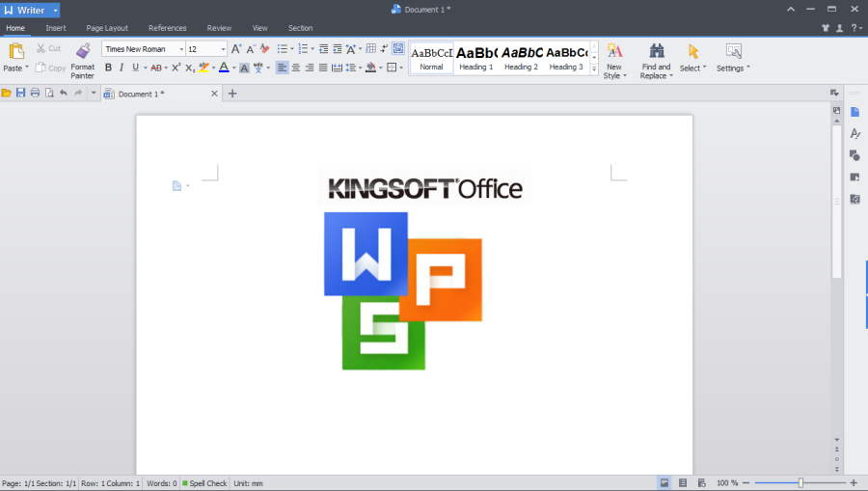This screenshot has height=491, width=868.
Task: Open the Times New Roman font dropdown
Action: point(181,49)
